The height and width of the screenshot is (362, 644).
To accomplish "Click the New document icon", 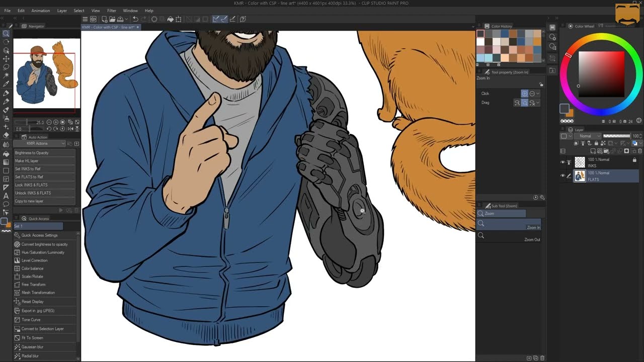I will pyautogui.click(x=105, y=19).
